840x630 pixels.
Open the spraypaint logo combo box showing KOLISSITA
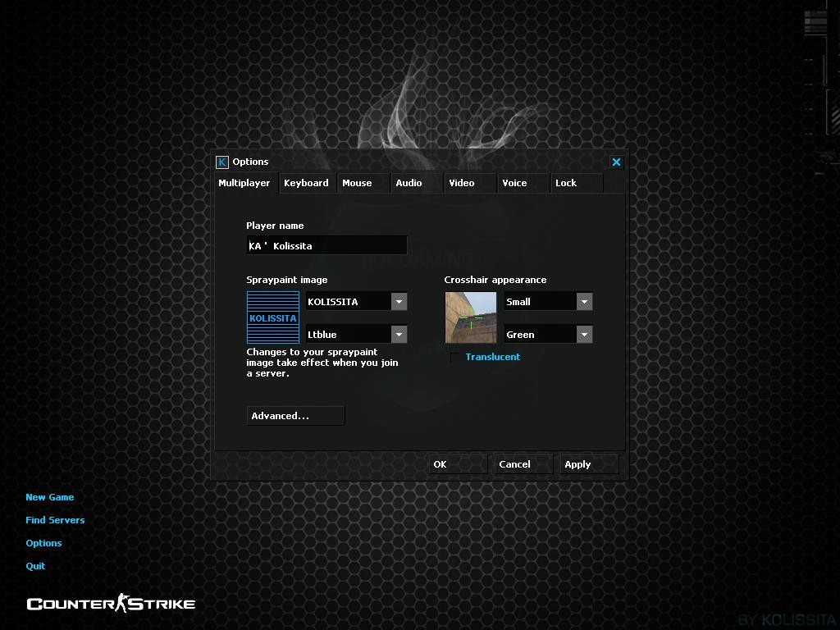[356, 302]
